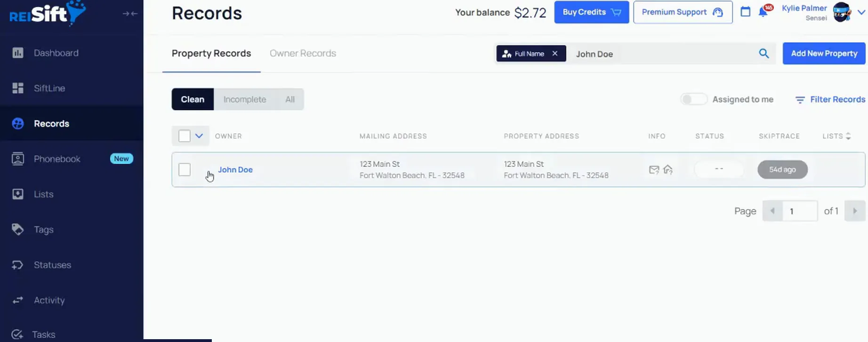
Task: Go to the previous page arrow
Action: pyautogui.click(x=772, y=211)
